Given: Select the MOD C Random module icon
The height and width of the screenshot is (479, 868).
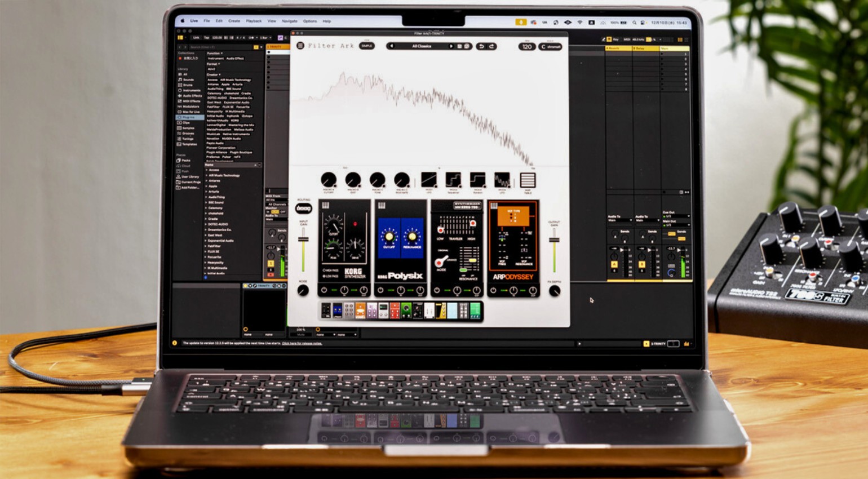Looking at the screenshot, I should tap(477, 180).
